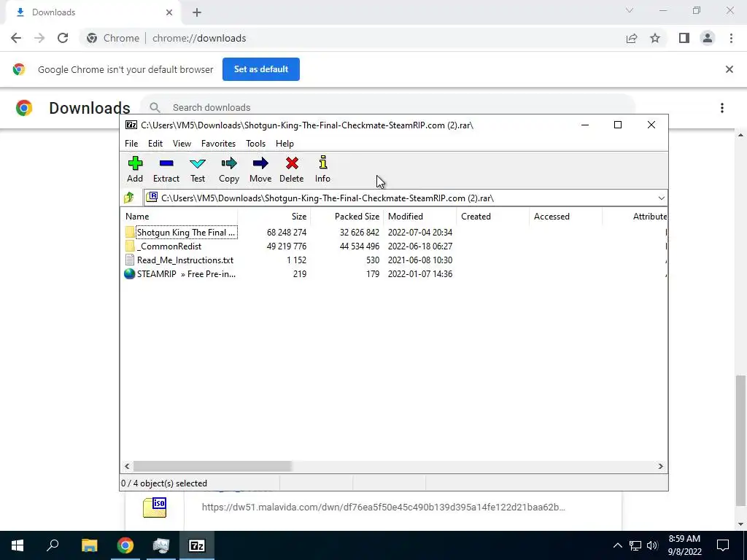Reload the Chrome page

(63, 38)
